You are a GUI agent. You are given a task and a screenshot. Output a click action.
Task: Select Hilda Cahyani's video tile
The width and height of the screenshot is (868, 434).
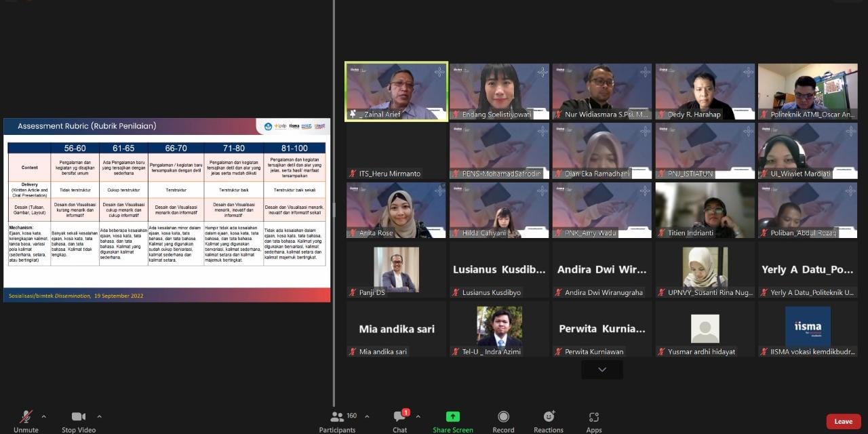[500, 210]
